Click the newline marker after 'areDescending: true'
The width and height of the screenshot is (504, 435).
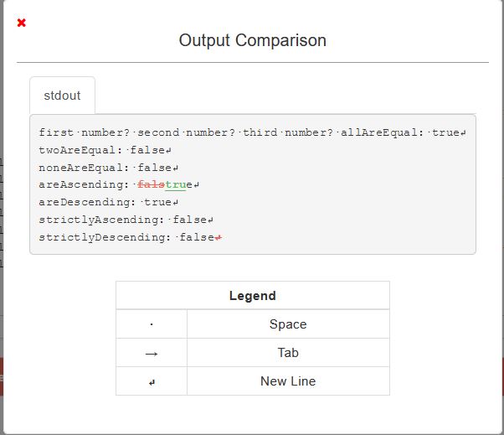177,203
